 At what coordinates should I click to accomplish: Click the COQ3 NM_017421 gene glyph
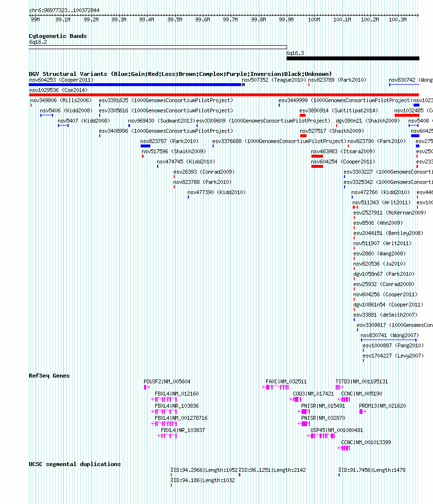pyautogui.click(x=295, y=399)
